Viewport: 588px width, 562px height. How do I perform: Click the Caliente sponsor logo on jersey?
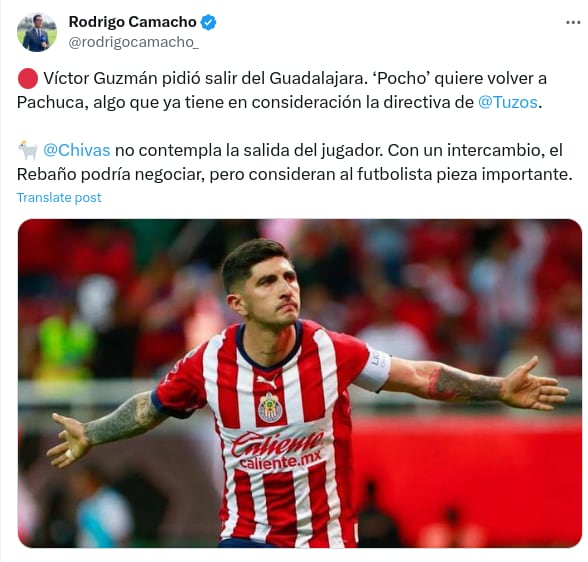[278, 444]
